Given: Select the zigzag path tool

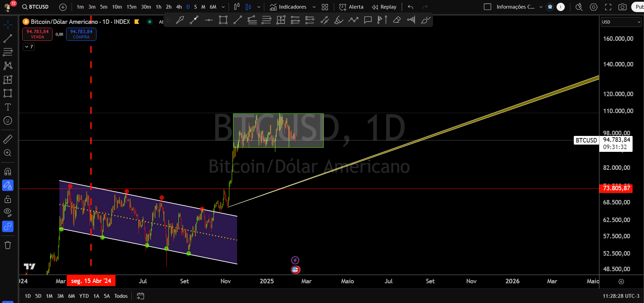Looking at the screenshot, I should point(353,20).
